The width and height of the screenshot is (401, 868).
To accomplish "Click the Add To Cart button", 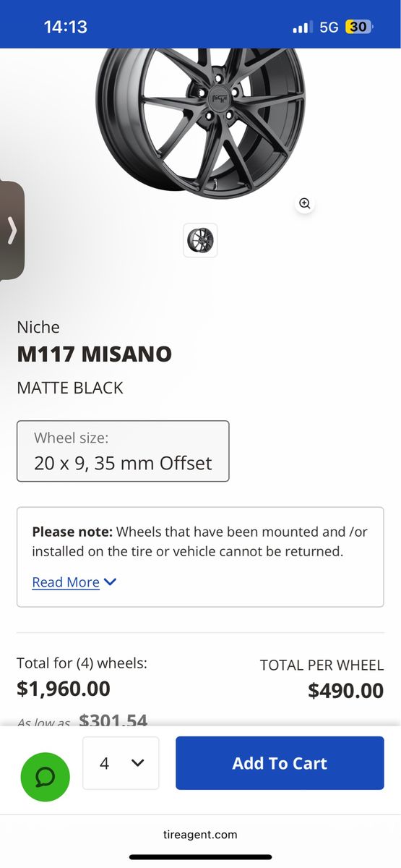I will tap(280, 763).
